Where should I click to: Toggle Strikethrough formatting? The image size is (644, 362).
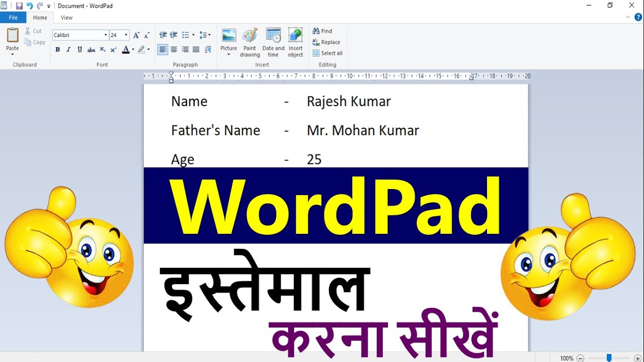pyautogui.click(x=91, y=49)
